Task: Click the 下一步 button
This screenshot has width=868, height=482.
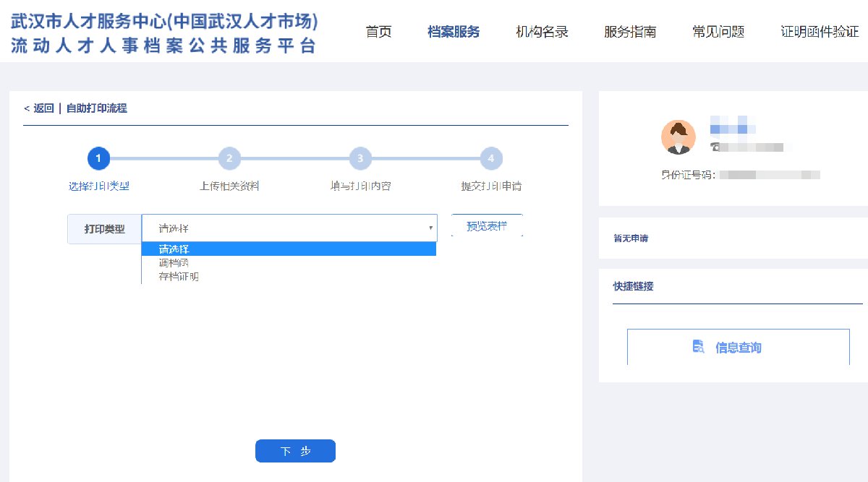Action: 295,451
